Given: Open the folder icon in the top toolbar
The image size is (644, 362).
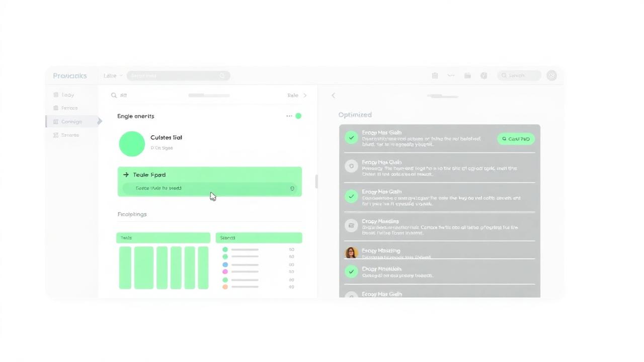Looking at the screenshot, I should point(467,75).
